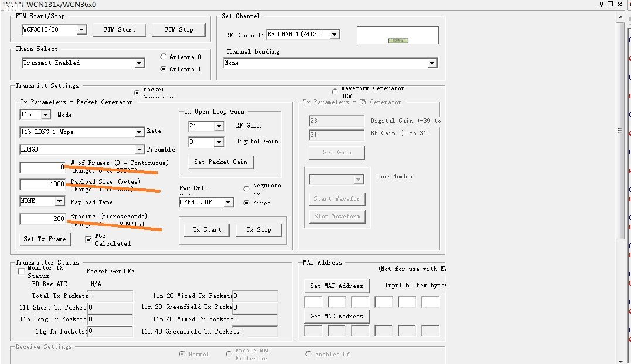Click the 11b Long Tx Packets field
Screen dimensions: 631x364
(110, 320)
